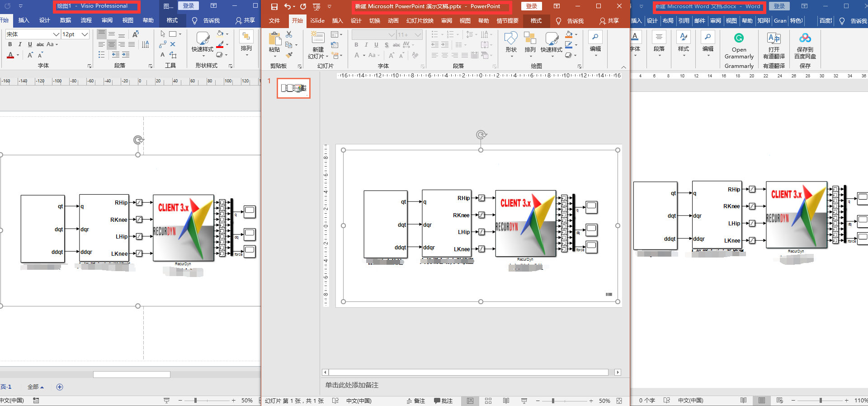
Task: Click Visio bullets list icon
Action: pos(102,55)
